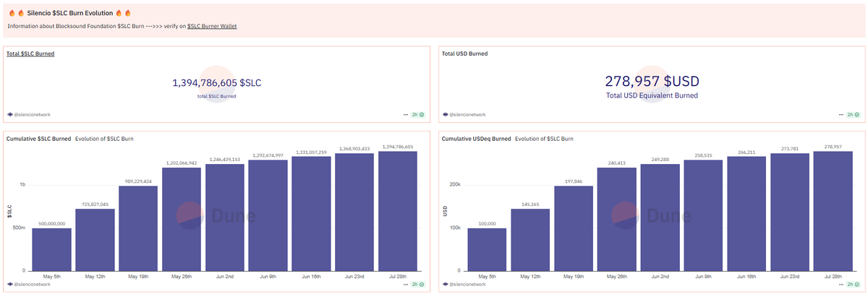Select the Jun 2nd bar in $SLC chart

[225, 217]
